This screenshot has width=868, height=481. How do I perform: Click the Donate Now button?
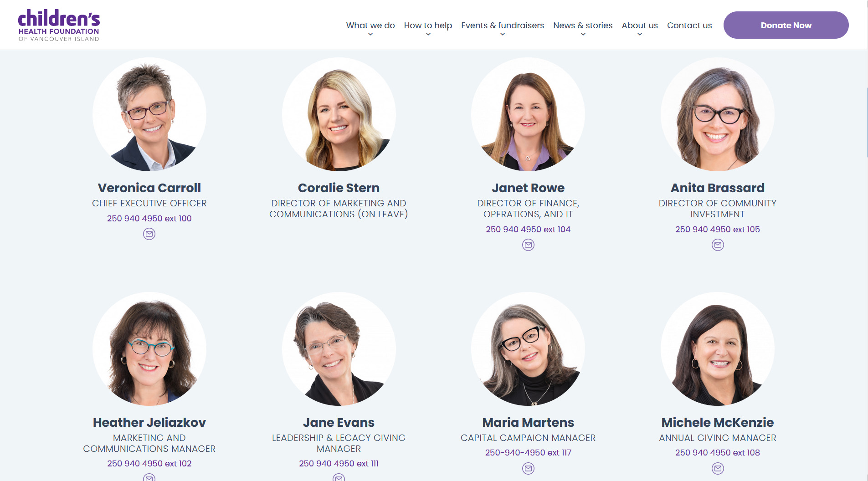(x=786, y=25)
